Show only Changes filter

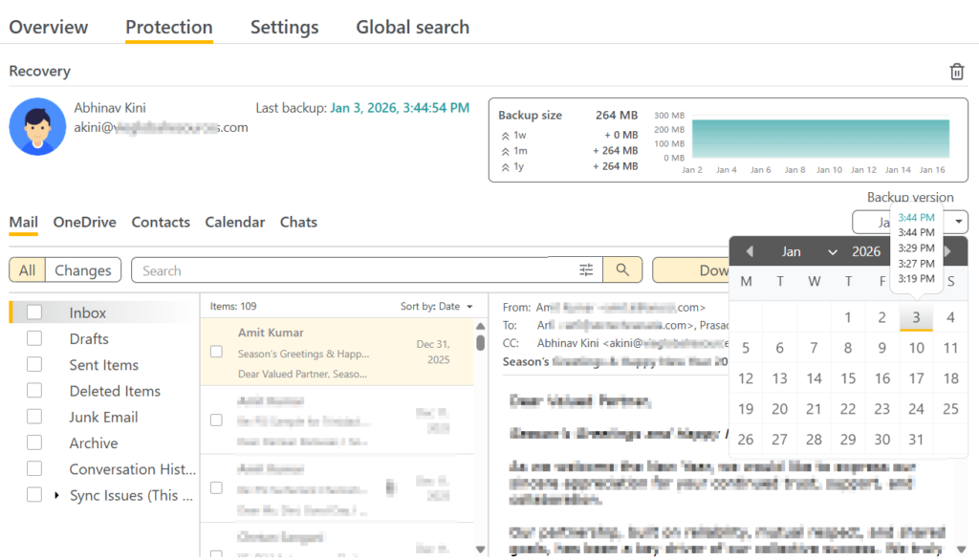83,270
